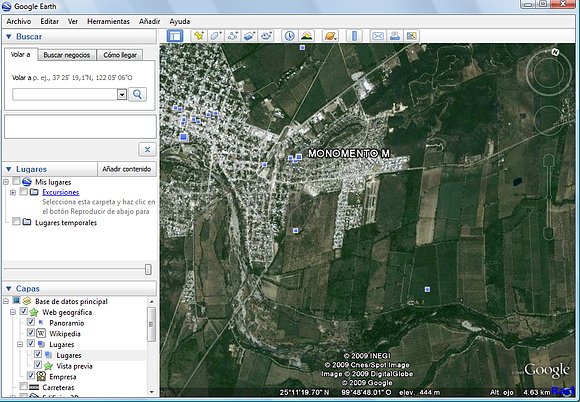580x402 pixels.
Task: Record a tour with the camera icon
Action: coord(267,36)
